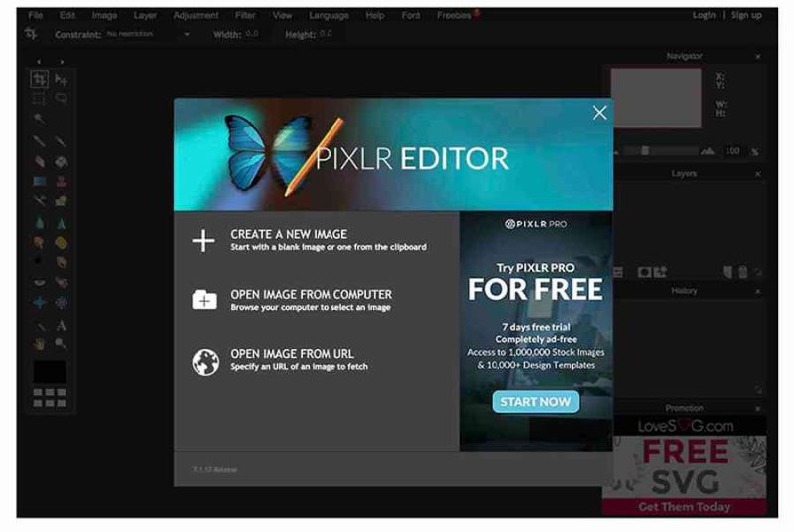The width and height of the screenshot is (794, 532).
Task: Select the Gradient tool
Action: click(x=39, y=181)
